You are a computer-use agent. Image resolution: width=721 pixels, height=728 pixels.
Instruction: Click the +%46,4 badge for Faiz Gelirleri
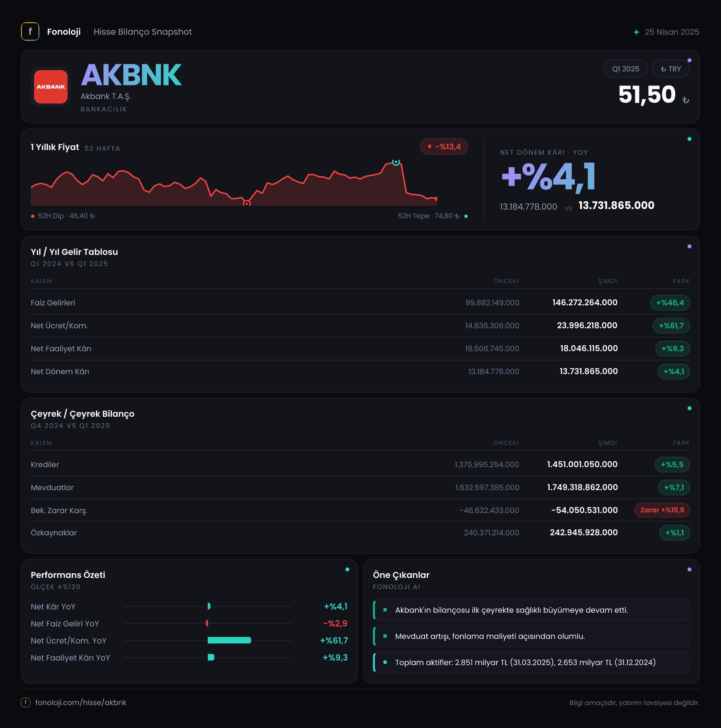point(670,303)
